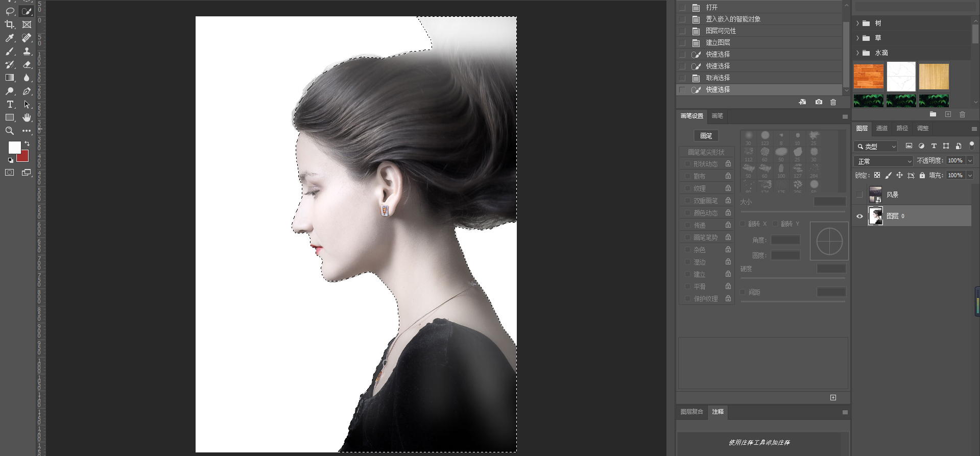Create a new history snapshot

(819, 102)
